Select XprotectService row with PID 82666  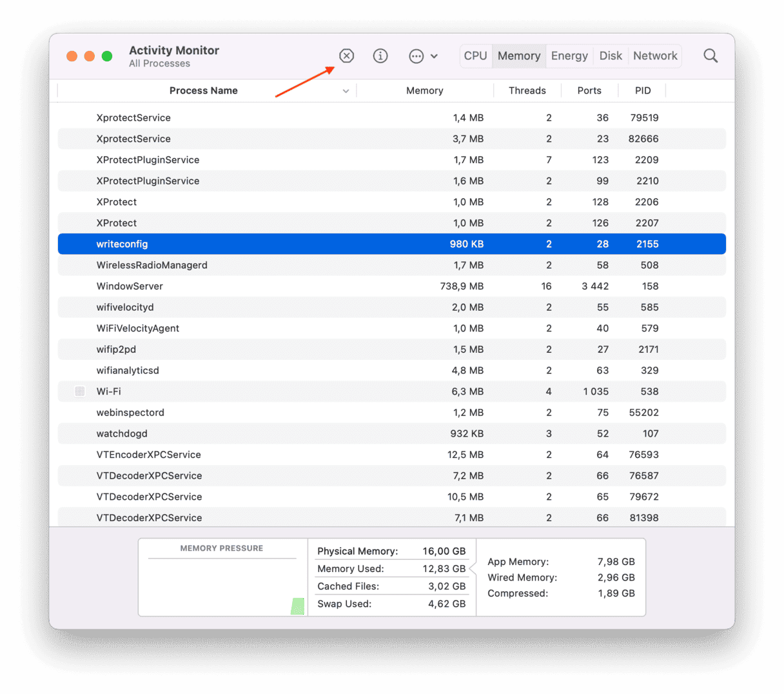[392, 139]
